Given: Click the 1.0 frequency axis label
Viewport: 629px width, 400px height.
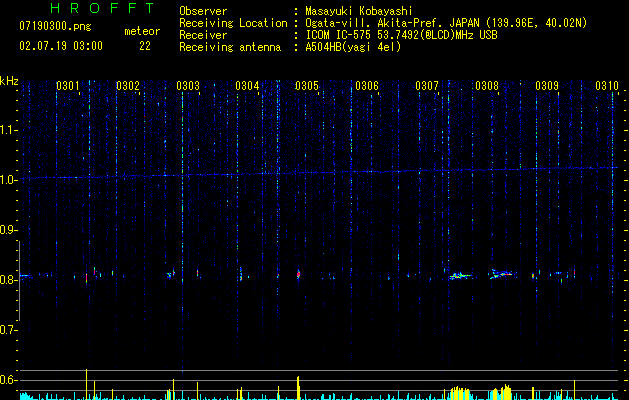Looking at the screenshot, I should point(8,180).
